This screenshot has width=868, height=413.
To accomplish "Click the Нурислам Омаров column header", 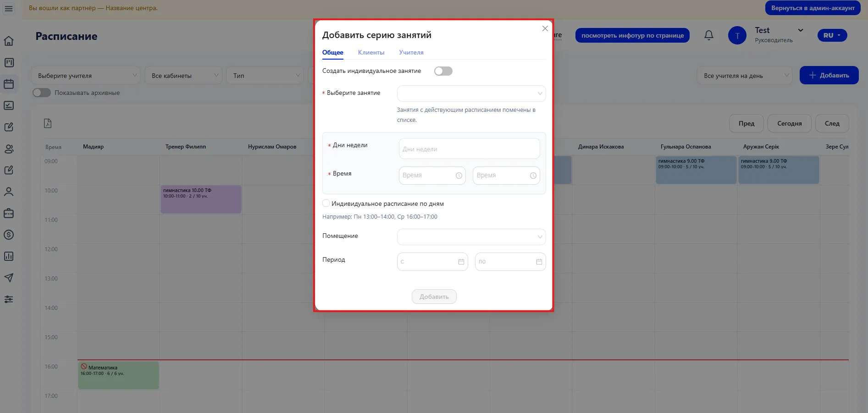I will [272, 147].
